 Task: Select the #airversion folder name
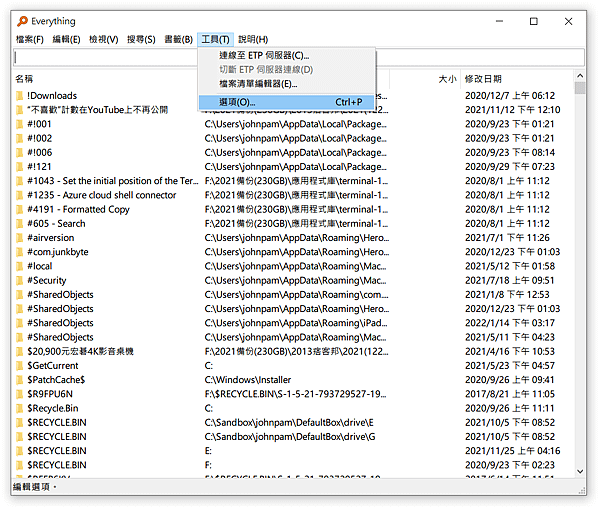pyautogui.click(x=51, y=238)
